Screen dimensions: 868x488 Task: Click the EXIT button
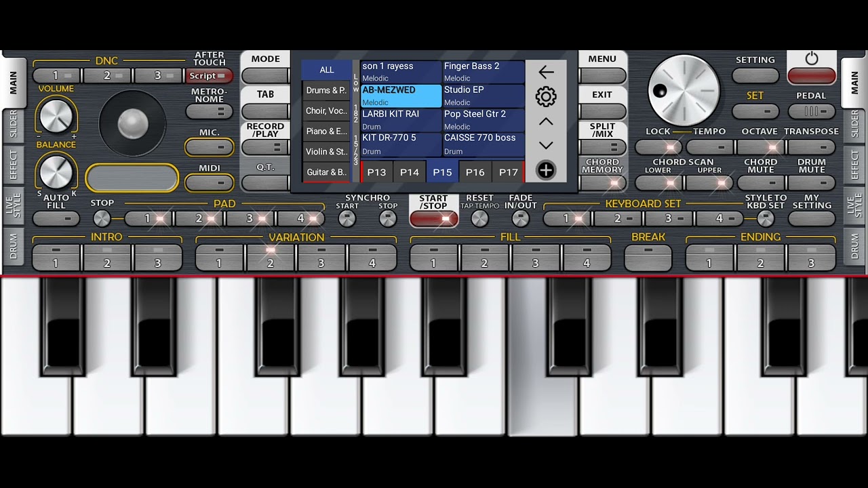pyautogui.click(x=602, y=111)
